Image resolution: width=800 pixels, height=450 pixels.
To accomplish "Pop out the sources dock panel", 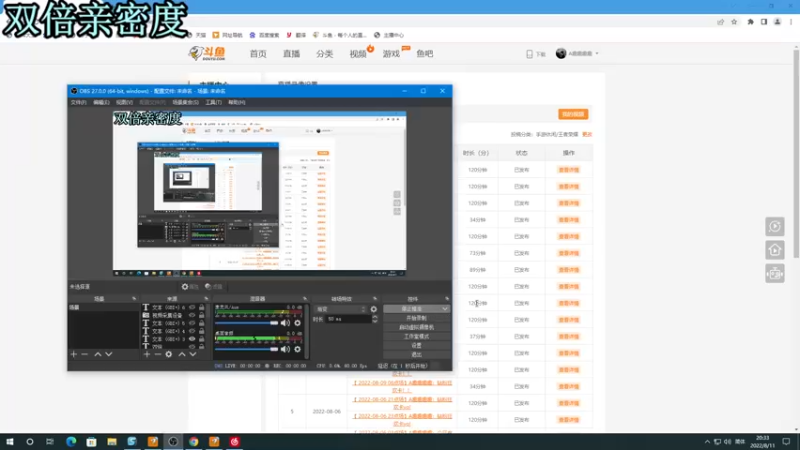I will 206,298.
